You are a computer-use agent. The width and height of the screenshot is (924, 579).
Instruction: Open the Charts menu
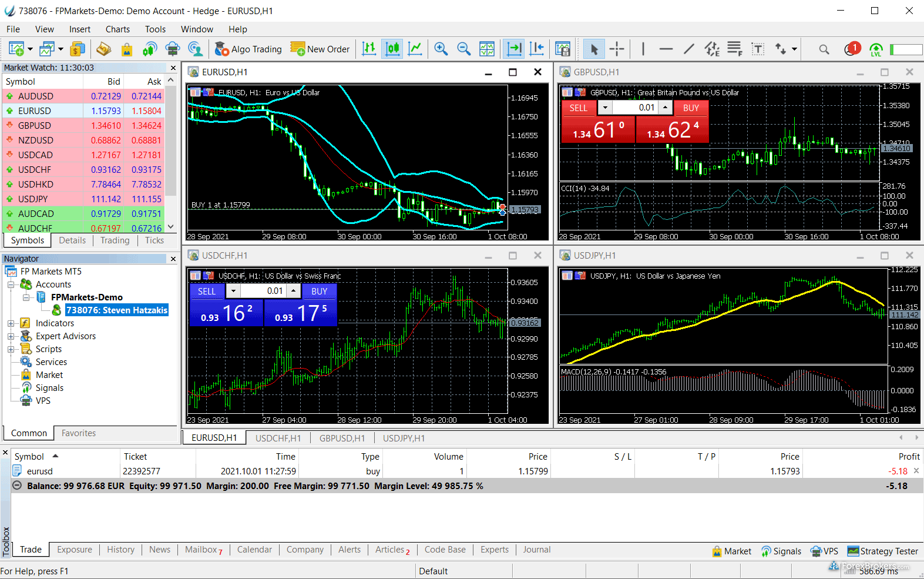[117, 29]
